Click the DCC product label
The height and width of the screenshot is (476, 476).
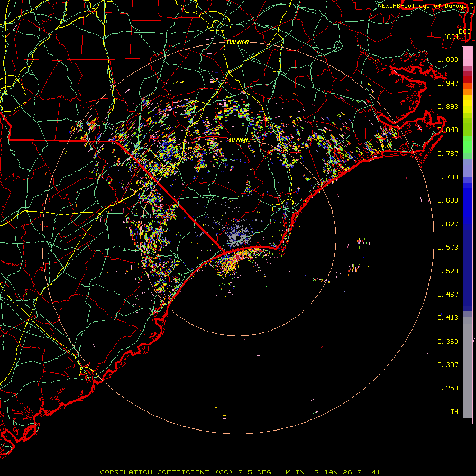pyautogui.click(x=464, y=31)
